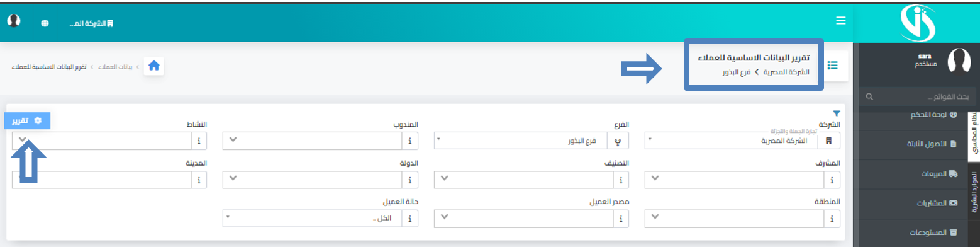Expand the حالة العميل dropdown

[313, 219]
